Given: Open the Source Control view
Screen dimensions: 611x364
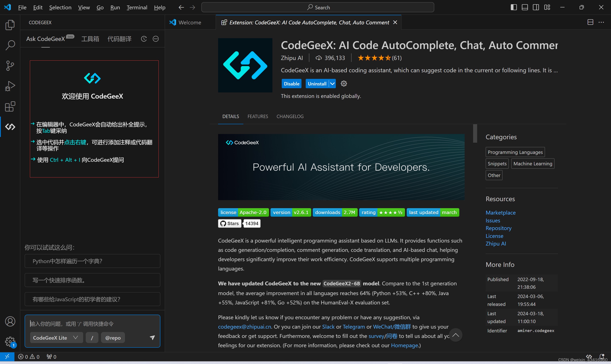Looking at the screenshot, I should 10,66.
